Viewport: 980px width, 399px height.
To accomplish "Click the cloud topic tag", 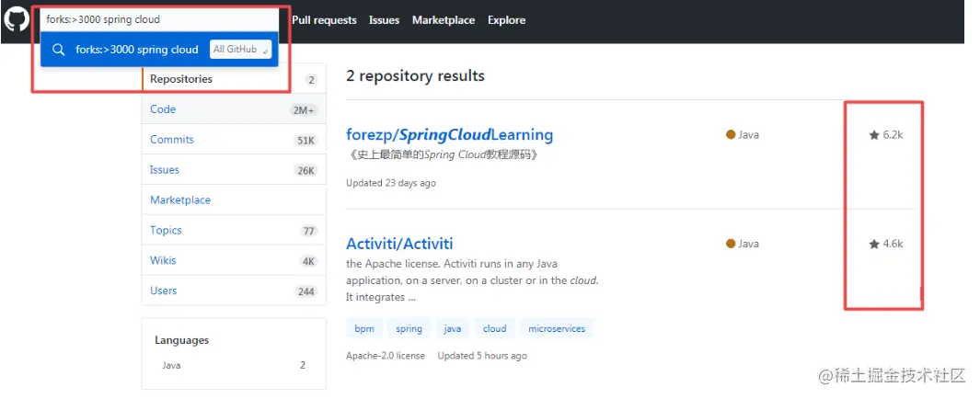I will click(x=494, y=328).
